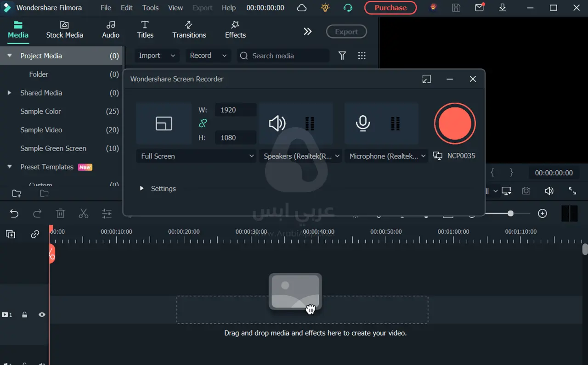588x365 pixels.
Task: Click the scissors split icon in timeline toolbar
Action: (x=83, y=213)
